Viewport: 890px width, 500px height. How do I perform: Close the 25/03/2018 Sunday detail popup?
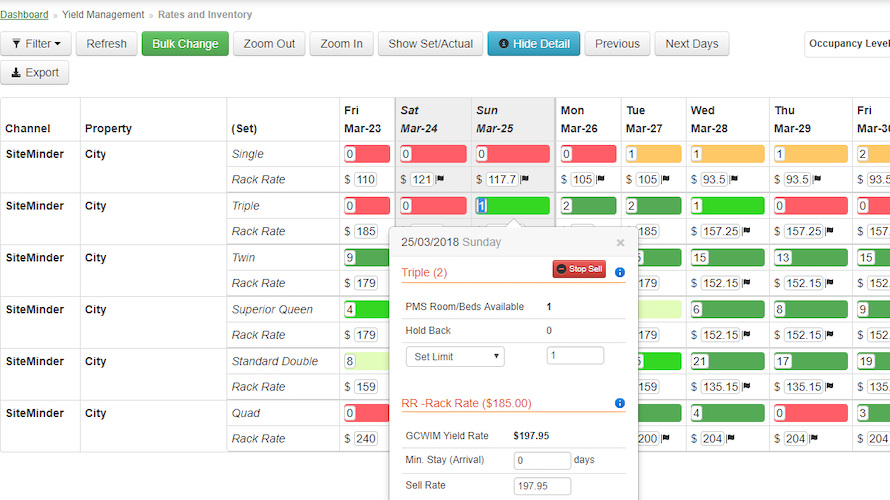click(620, 242)
